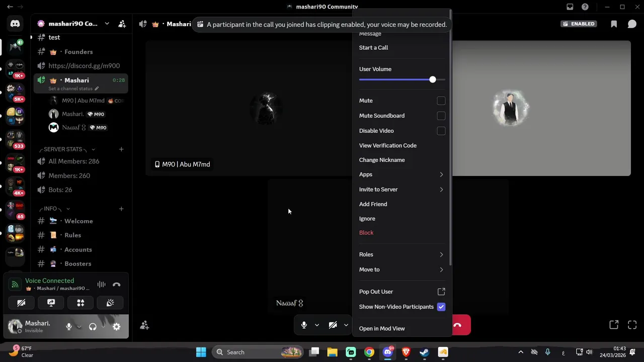This screenshot has width=644, height=362.
Task: Choose Pop Out User
Action: coord(401,292)
